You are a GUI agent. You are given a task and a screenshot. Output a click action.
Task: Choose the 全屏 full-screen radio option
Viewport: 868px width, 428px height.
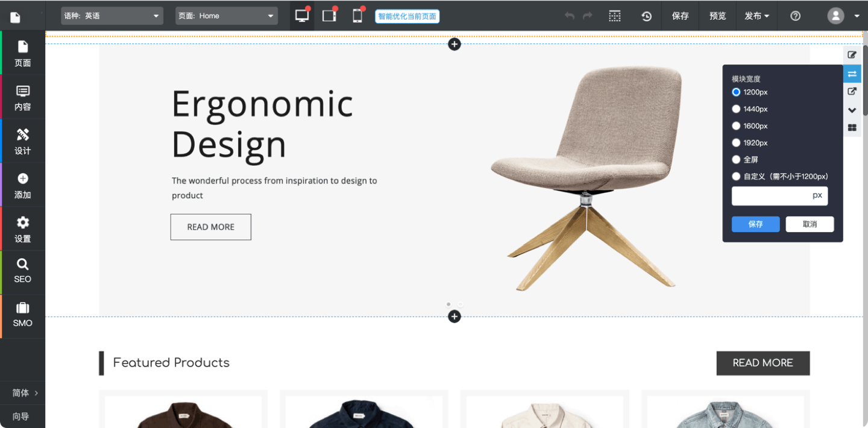(736, 160)
